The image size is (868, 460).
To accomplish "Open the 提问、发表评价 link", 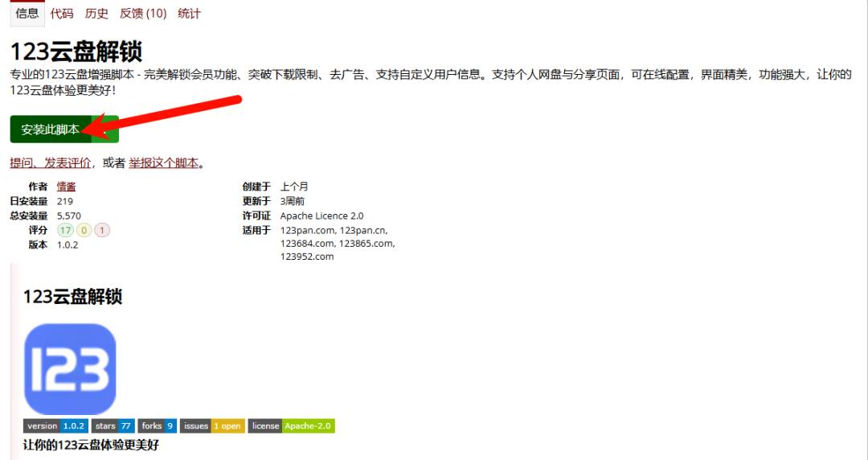I will click(51, 163).
